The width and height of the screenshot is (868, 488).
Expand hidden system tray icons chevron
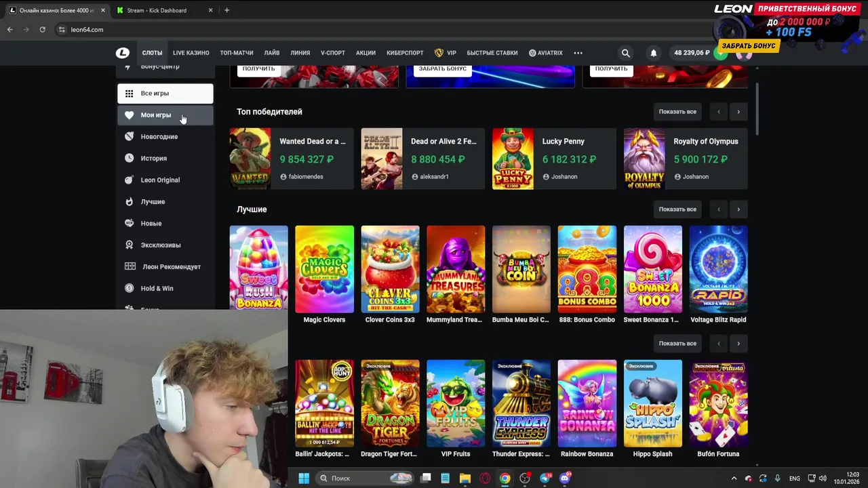734,479
